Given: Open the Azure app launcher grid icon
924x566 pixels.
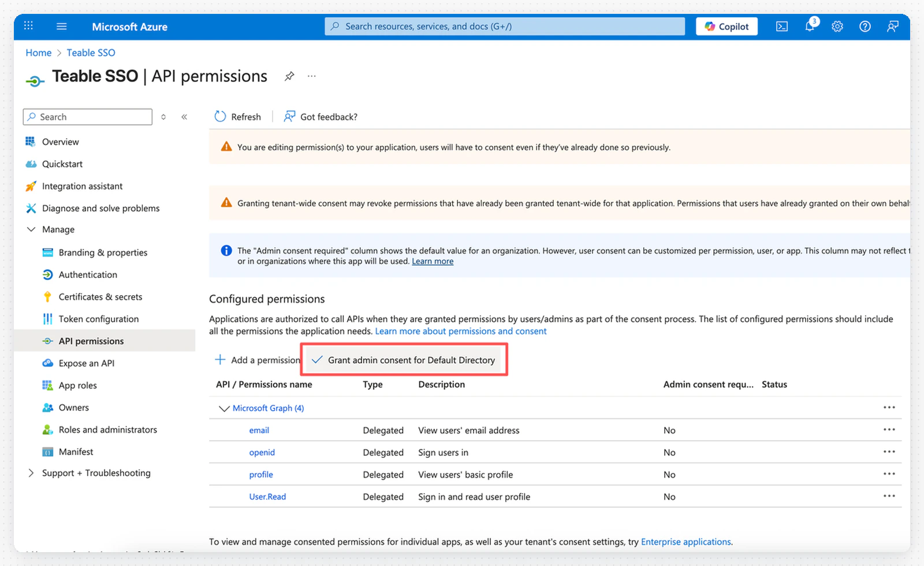Looking at the screenshot, I should pos(28,26).
